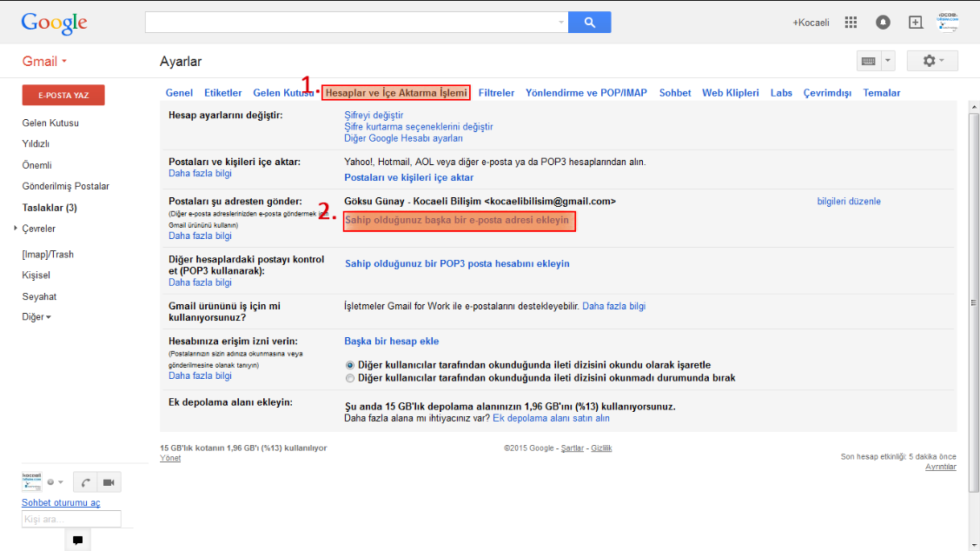The image size is (980, 551).
Task: Click the E-POSTA YAZ compose button
Action: (63, 95)
